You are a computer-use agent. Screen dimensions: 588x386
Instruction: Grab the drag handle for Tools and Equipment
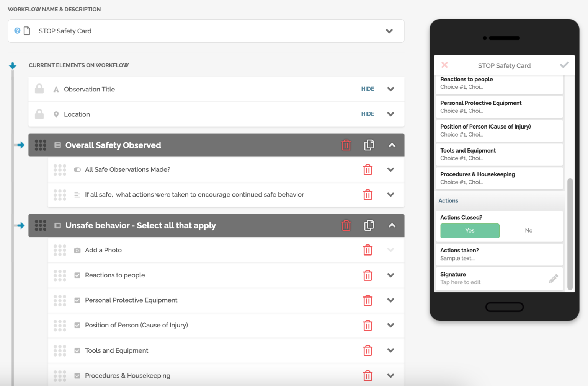[60, 350]
